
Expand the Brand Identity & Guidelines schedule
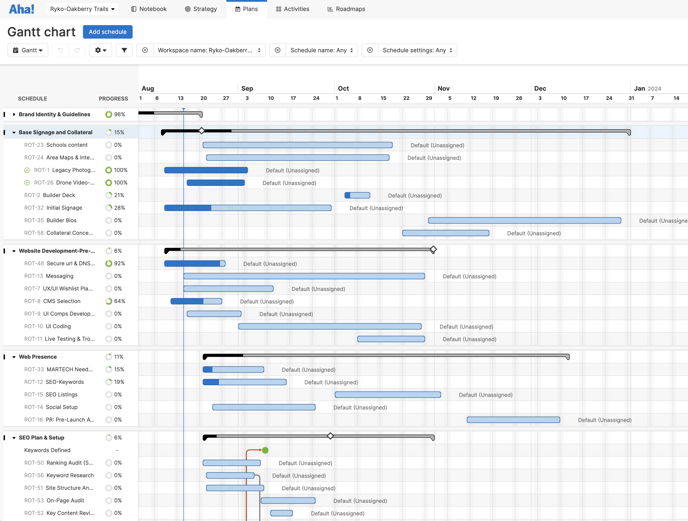click(14, 115)
